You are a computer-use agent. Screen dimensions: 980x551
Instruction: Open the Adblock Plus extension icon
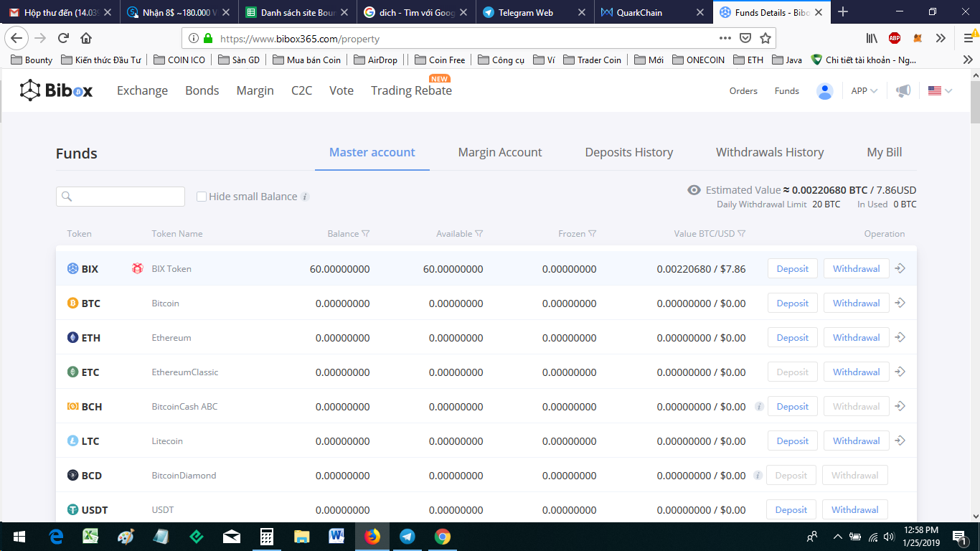pos(895,39)
